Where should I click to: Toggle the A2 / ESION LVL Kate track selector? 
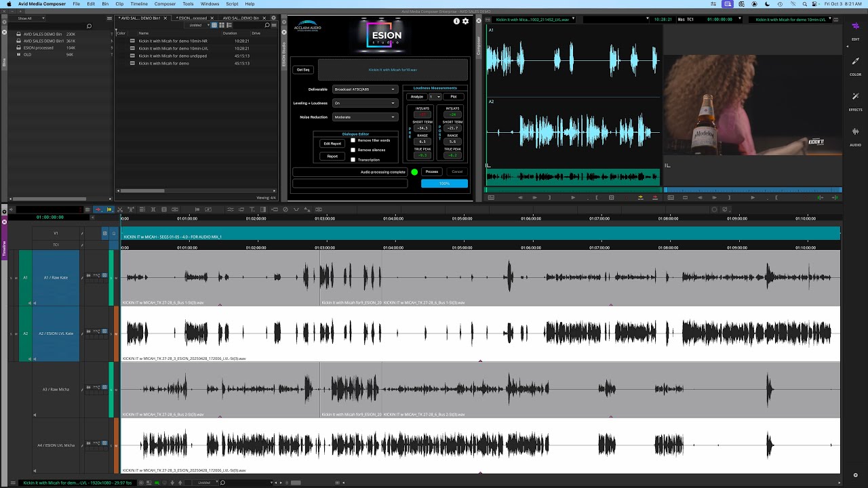[x=56, y=333]
